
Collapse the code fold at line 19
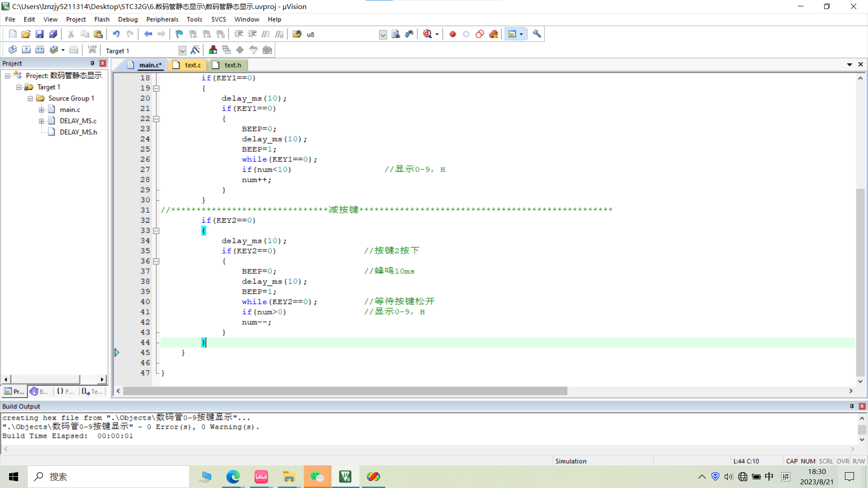[x=156, y=89]
